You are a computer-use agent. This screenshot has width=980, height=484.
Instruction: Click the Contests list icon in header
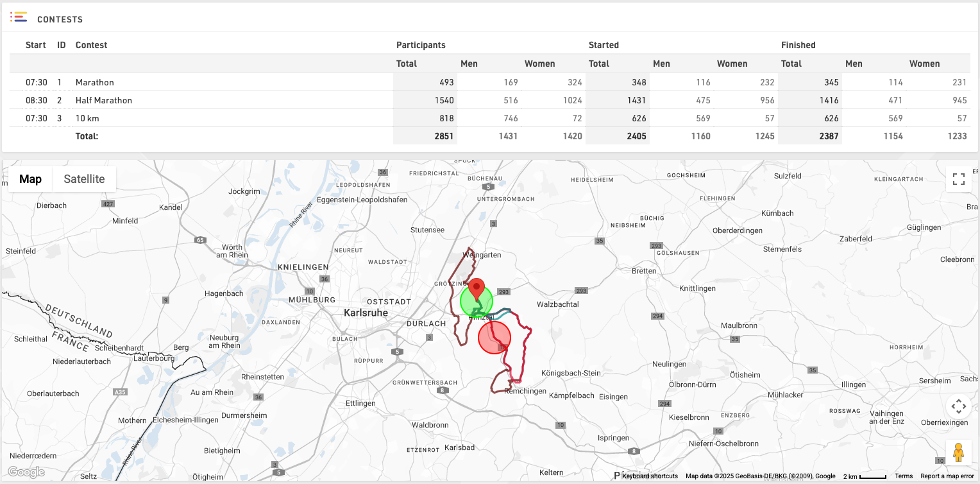tap(19, 17)
